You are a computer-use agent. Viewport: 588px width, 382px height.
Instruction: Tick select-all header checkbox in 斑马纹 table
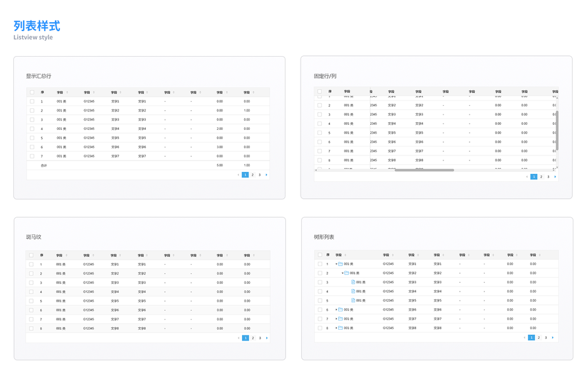point(31,255)
